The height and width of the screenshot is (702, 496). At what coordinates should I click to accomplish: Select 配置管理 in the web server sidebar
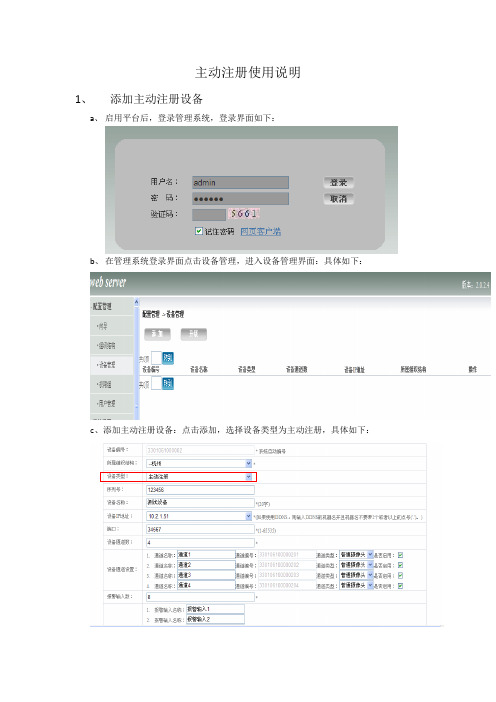pyautogui.click(x=102, y=306)
